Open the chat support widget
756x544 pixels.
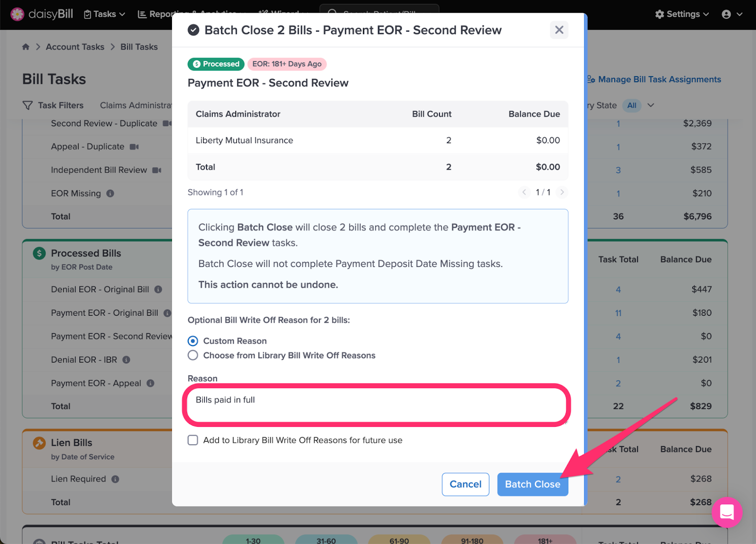click(727, 512)
